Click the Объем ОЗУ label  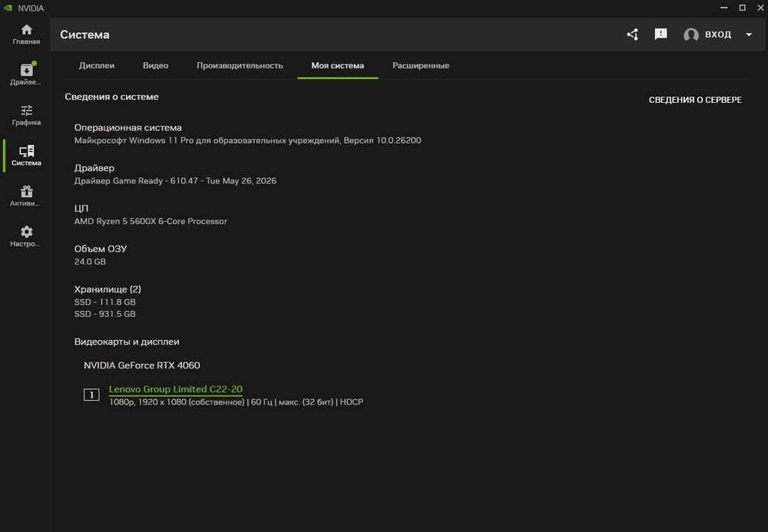click(101, 249)
